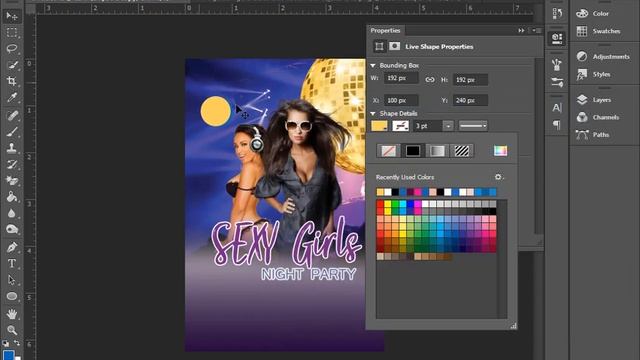Click the Live Shape Properties icon
Viewport: 640px width, 360px height.
[379, 47]
